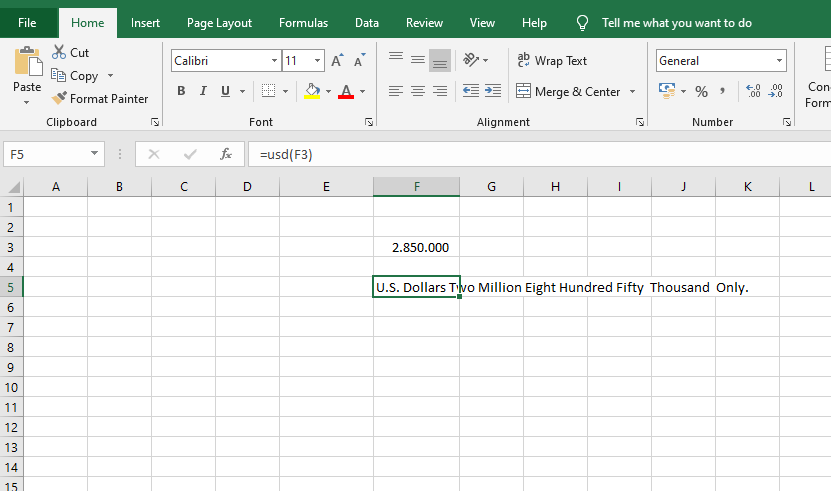Toggle Bold formatting
This screenshot has width=831, height=491.
coord(181,91)
